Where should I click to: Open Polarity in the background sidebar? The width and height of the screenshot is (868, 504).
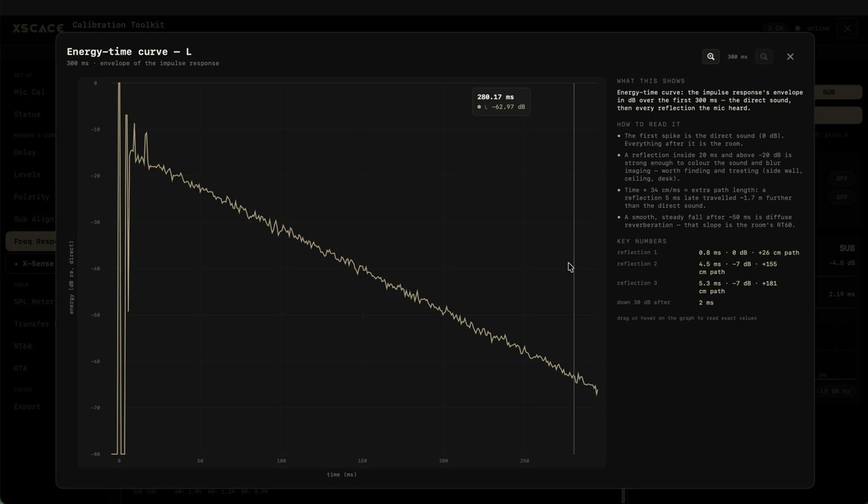[31, 197]
